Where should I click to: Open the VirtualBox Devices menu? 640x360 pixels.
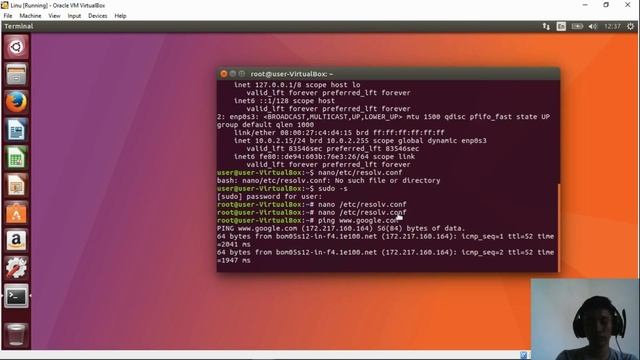98,16
